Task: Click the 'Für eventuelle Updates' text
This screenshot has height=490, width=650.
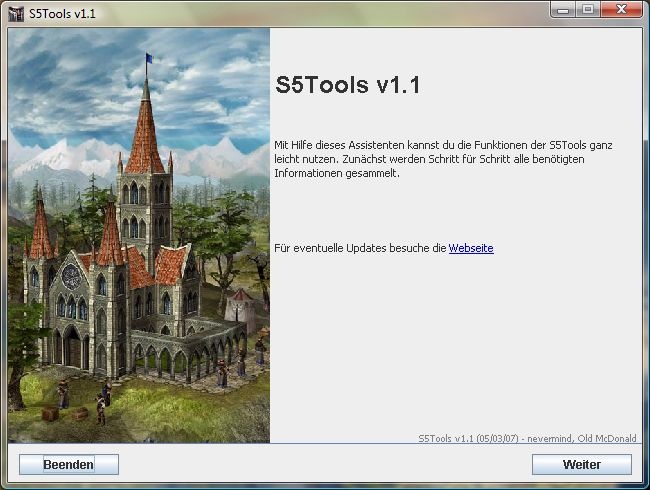Action: click(x=360, y=248)
